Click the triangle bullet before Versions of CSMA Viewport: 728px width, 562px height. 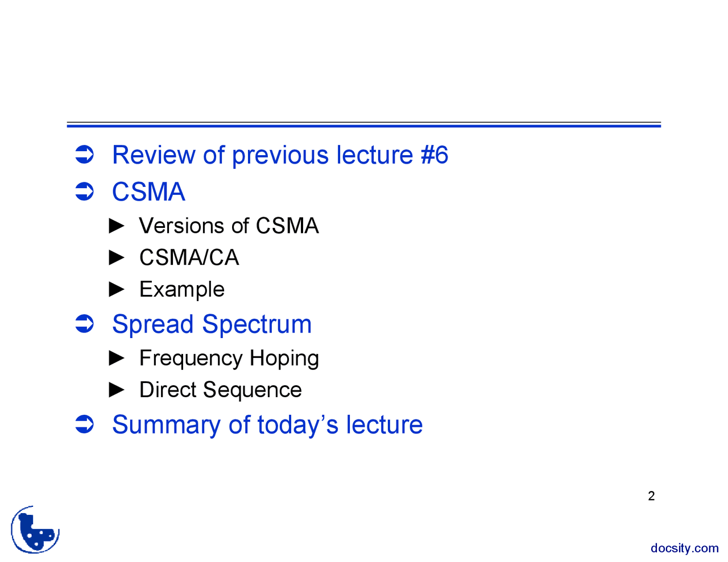click(117, 226)
